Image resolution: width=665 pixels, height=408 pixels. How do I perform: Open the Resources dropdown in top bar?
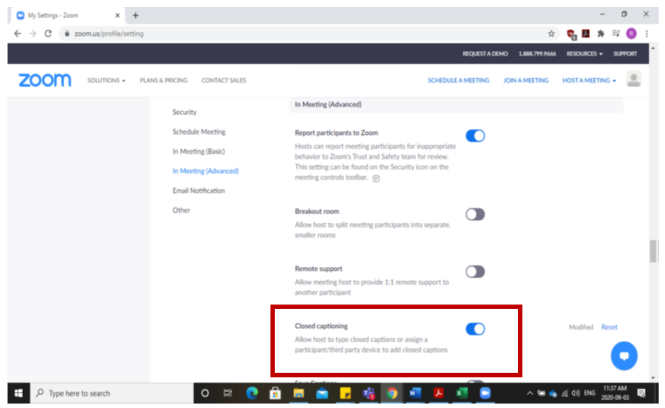click(583, 53)
